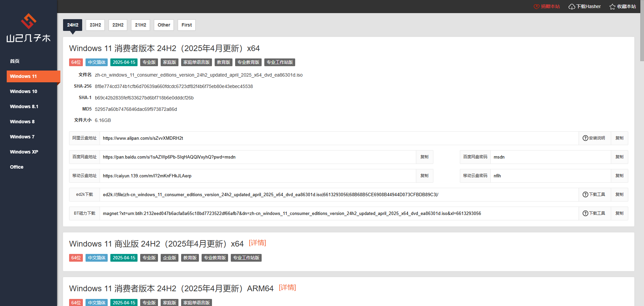644x306 pixels.
Task: Copy the Baidu netdisk address
Action: pos(424,157)
